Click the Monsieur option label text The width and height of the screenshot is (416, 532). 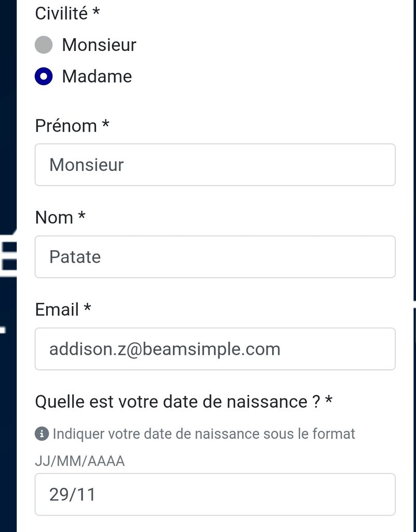coord(99,45)
